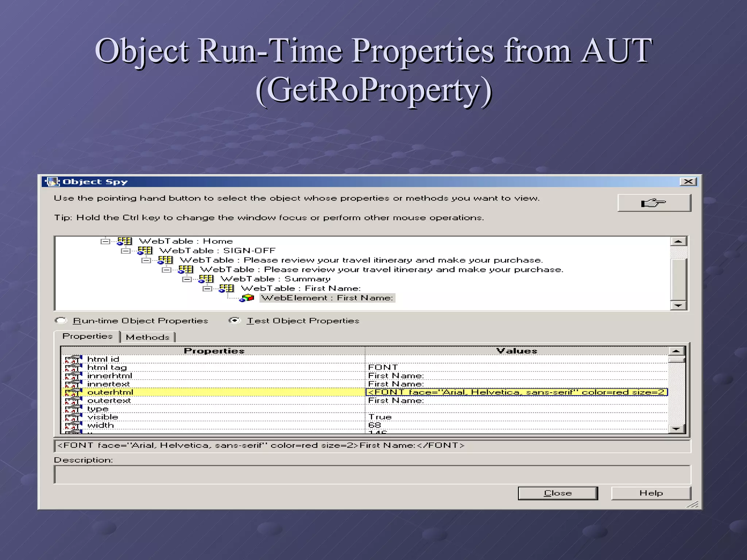The image size is (747, 560).
Task: Click the property icon next to visible
Action: [74, 417]
